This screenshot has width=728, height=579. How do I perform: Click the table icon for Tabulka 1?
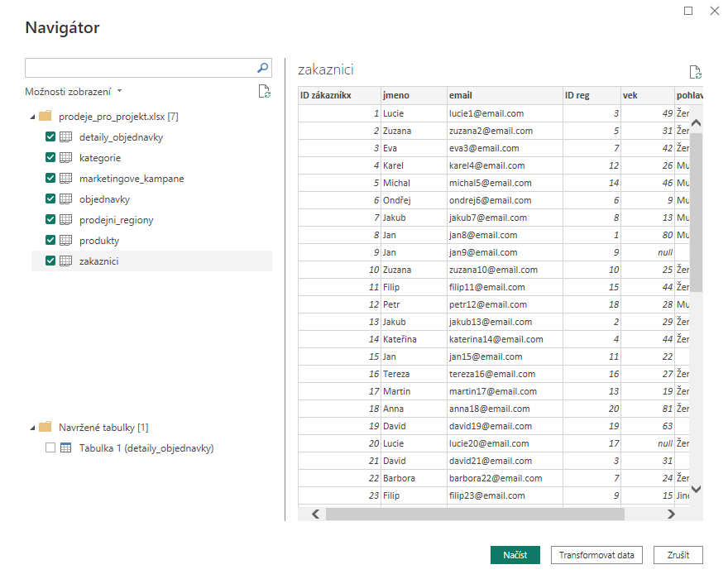tap(66, 447)
